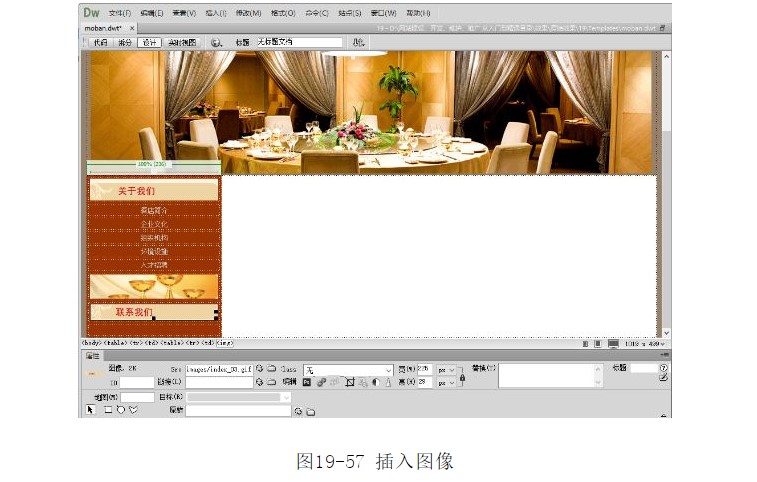Select the moban.dwt document tab

[x=102, y=28]
